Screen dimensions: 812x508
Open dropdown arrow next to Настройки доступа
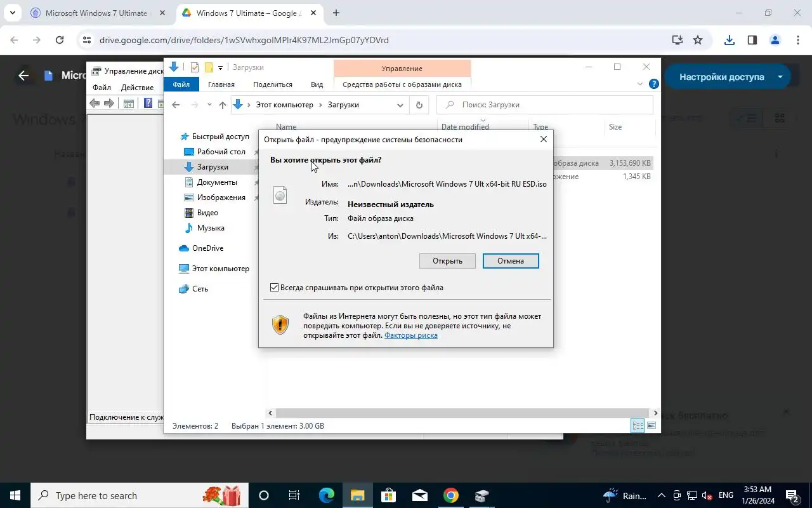780,77
